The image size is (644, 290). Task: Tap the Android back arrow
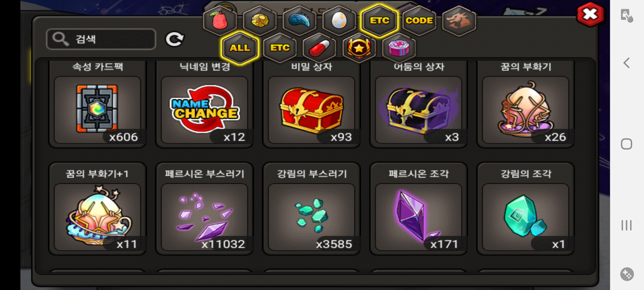point(627,63)
